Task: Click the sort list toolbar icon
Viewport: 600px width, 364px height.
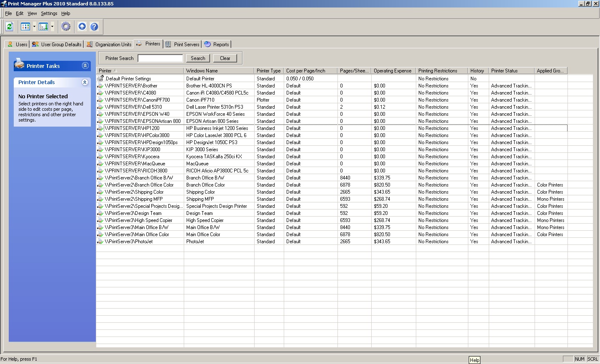Action: (x=43, y=27)
